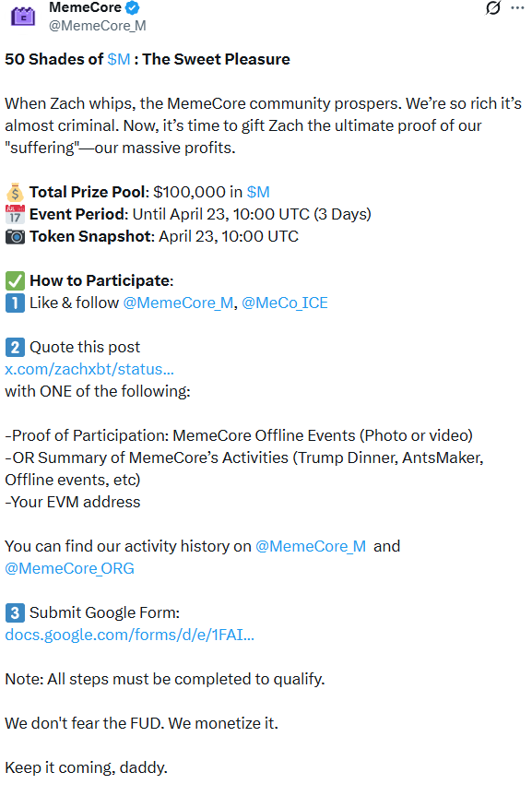
Task: Click the number 1 keycap emoji
Action: point(16,303)
